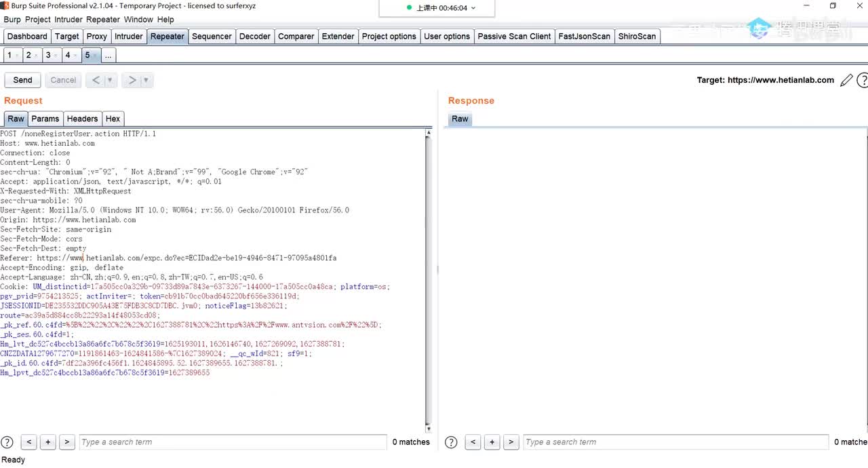Open the Project menu
Viewport: 868px width, 468px height.
pyautogui.click(x=38, y=20)
